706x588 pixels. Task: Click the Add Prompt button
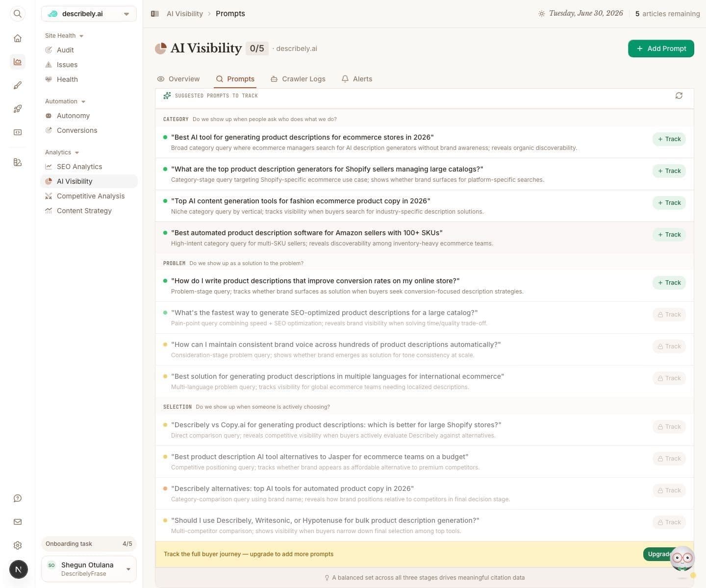(x=661, y=49)
